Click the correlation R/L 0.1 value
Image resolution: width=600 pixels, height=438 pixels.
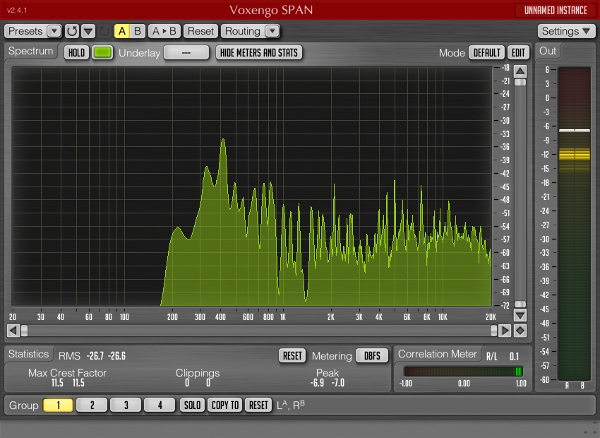tap(514, 357)
